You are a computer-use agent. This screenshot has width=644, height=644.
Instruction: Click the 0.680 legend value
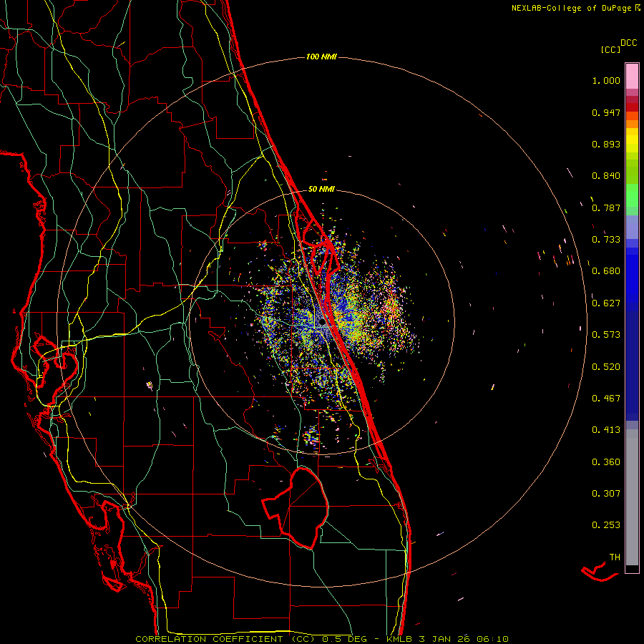(606, 271)
